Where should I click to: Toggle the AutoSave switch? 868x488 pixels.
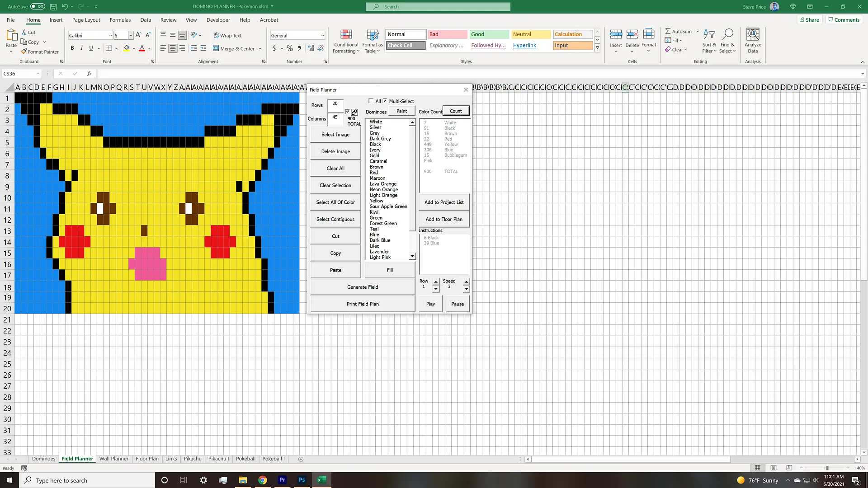(x=38, y=7)
